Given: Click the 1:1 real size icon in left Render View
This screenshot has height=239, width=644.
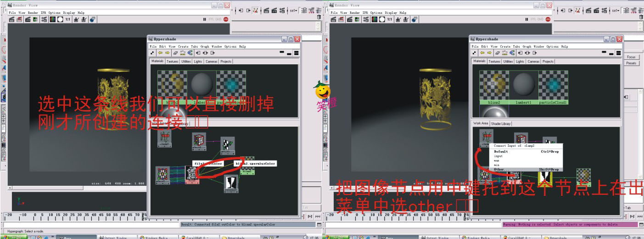Looking at the screenshot, I should [68, 20].
